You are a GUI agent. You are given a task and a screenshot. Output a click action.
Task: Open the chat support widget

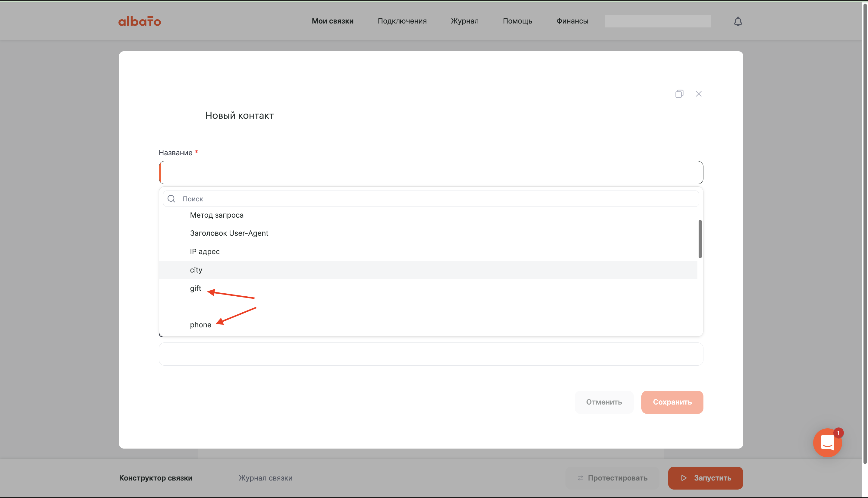coord(827,443)
